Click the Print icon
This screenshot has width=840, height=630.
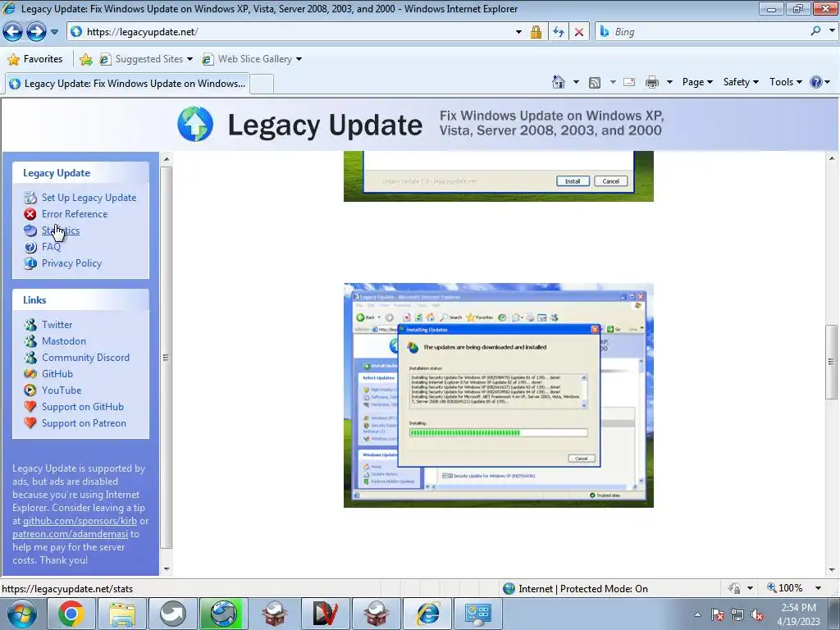click(652, 82)
